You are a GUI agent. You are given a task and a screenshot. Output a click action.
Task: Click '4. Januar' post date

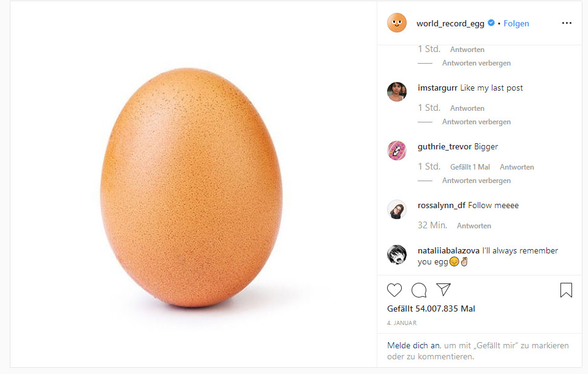(x=402, y=323)
